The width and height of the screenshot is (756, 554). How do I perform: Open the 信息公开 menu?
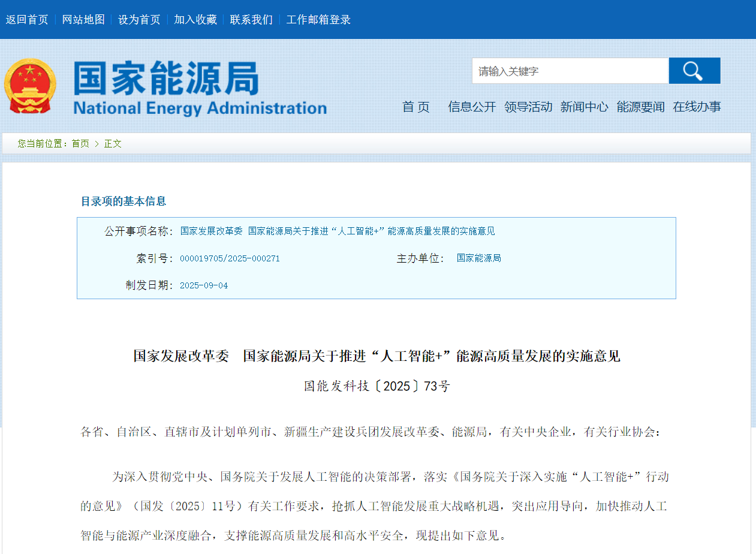point(472,107)
